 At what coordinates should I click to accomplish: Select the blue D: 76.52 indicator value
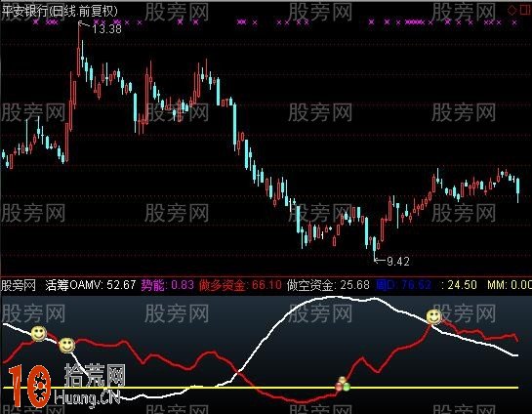click(x=404, y=285)
